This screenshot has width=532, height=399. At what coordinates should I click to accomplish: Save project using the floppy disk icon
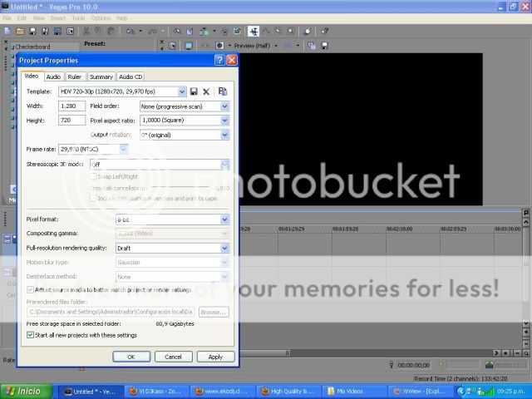[32, 32]
